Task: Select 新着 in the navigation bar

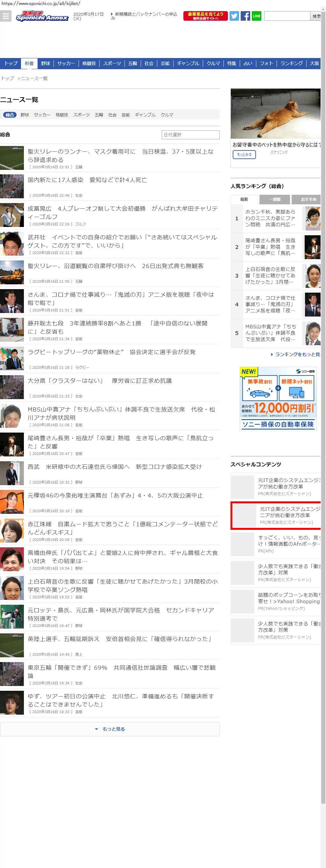Action: (x=29, y=63)
